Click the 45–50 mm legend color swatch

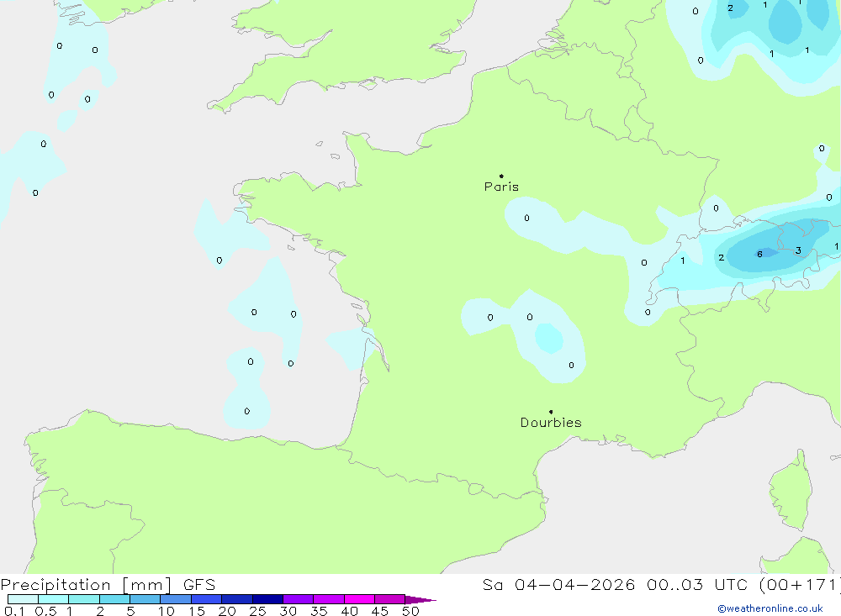389,599
